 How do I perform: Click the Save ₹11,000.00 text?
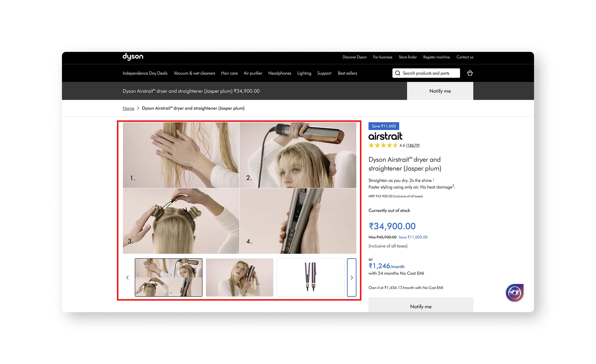[x=413, y=237]
